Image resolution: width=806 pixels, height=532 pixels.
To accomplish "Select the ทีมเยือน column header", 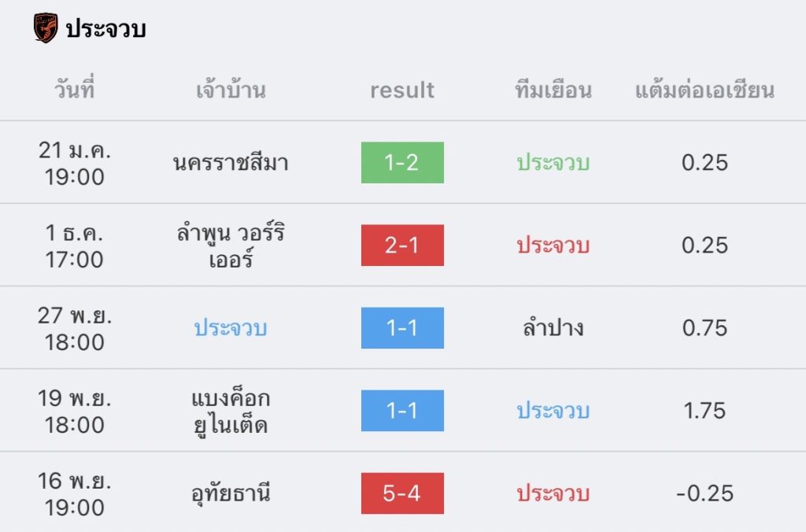I will (x=553, y=91).
